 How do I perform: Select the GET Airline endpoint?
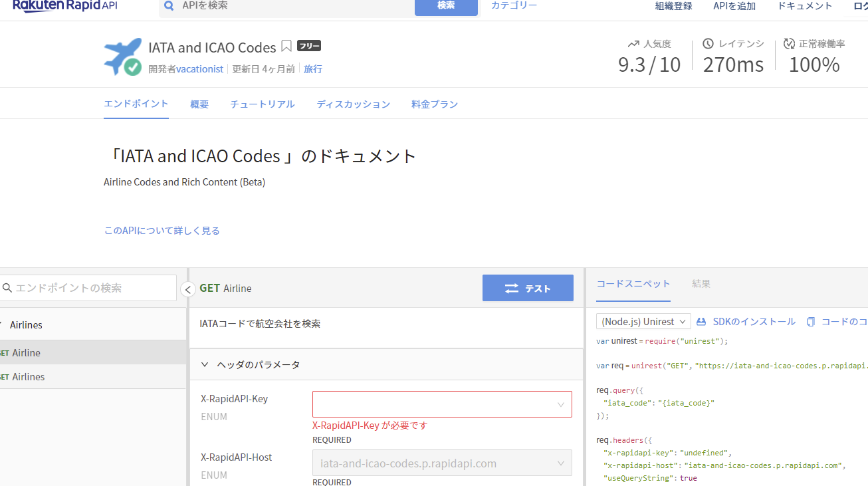[93, 353]
